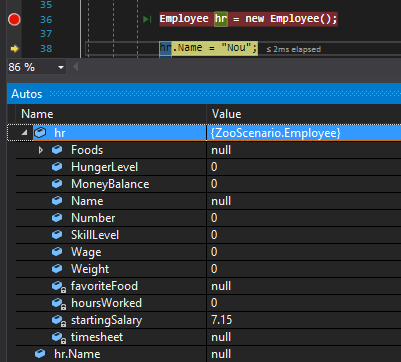The image size is (401, 362).
Task: Click the SkillLevel property icon
Action: point(57,235)
